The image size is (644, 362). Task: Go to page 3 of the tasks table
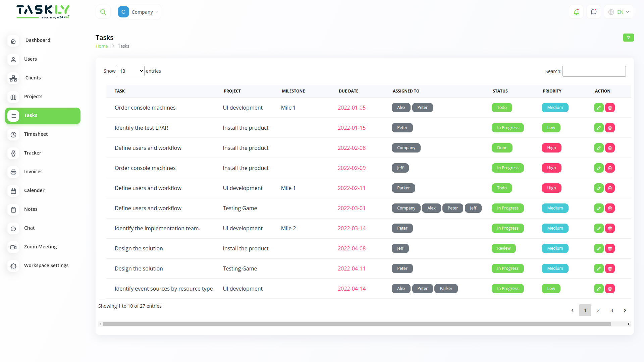coord(612,310)
